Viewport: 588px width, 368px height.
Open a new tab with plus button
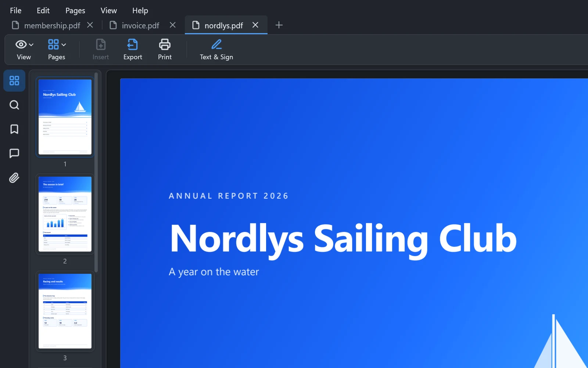point(279,25)
